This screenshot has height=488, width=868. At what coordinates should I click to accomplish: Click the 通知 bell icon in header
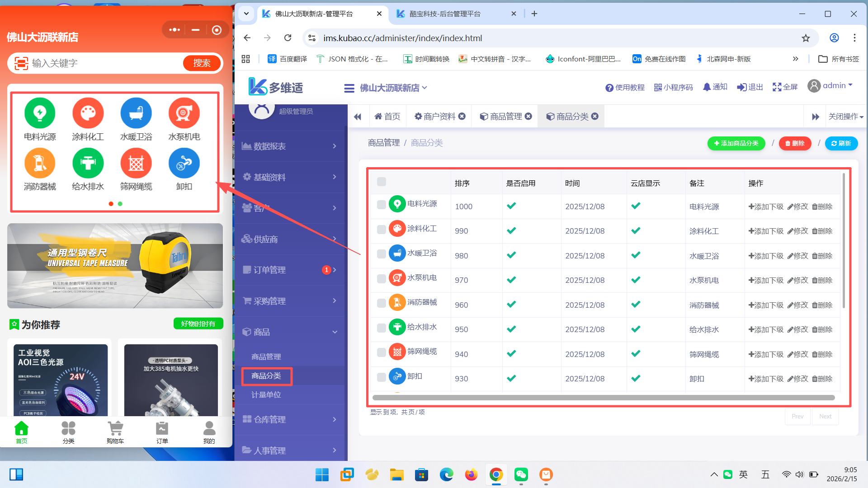707,87
